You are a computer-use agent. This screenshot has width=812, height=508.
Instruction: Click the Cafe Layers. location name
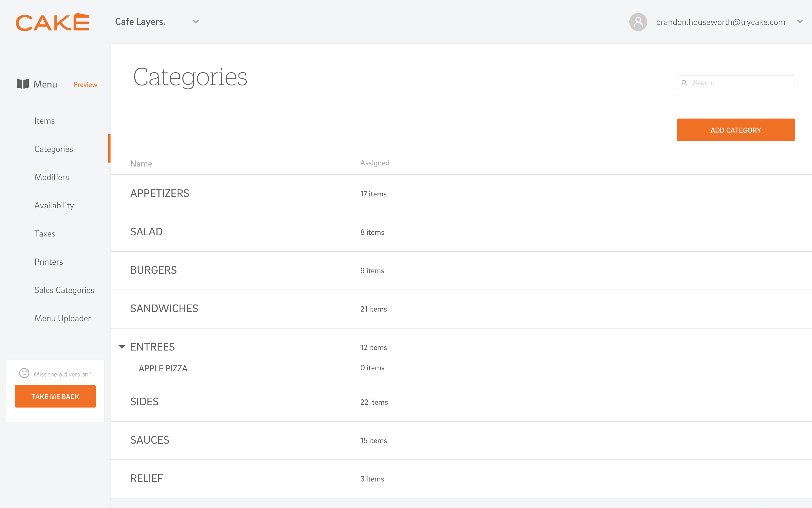coord(140,22)
